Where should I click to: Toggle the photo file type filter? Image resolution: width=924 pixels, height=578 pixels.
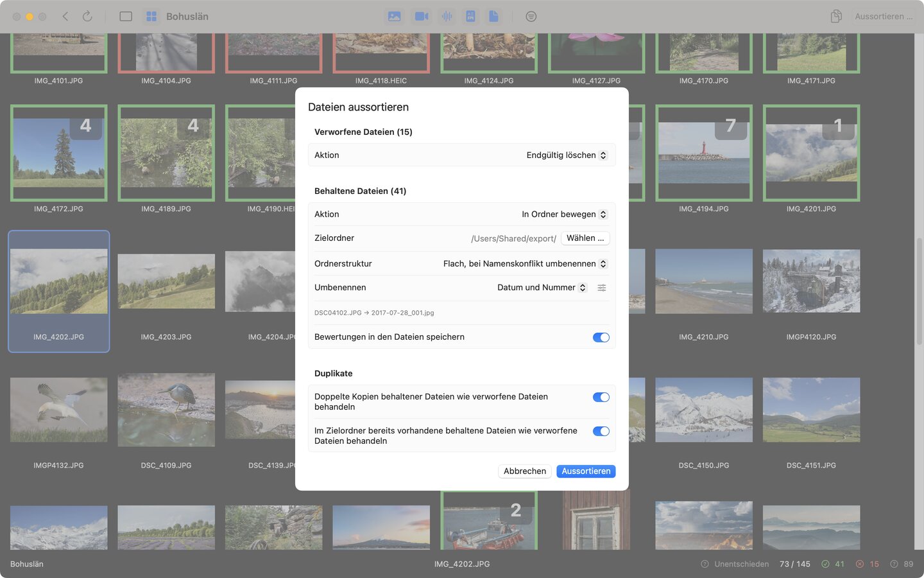pyautogui.click(x=395, y=16)
